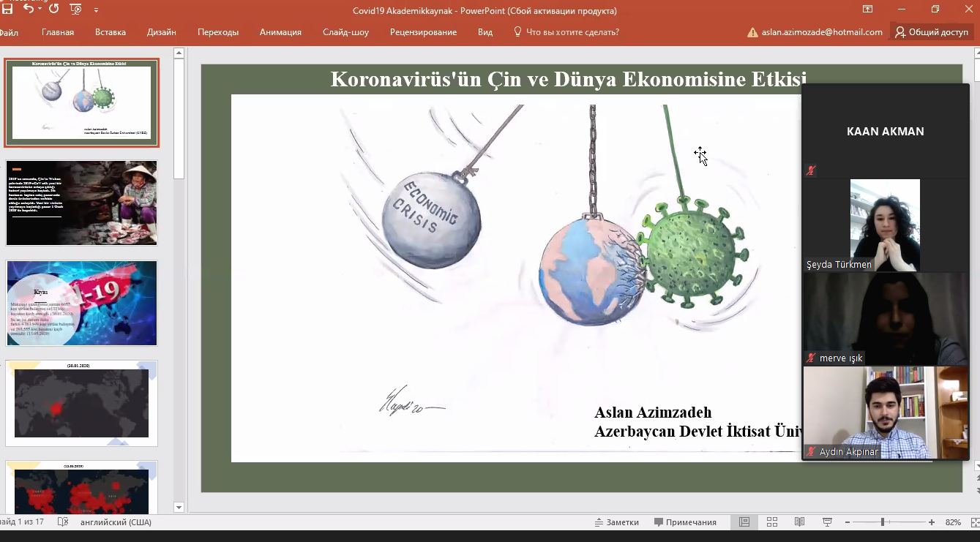Start slideshow from beginning via toolbar icon

(x=75, y=10)
